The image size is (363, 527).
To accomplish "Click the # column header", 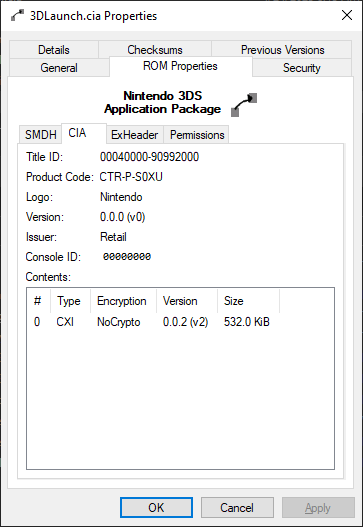I will [x=38, y=301].
